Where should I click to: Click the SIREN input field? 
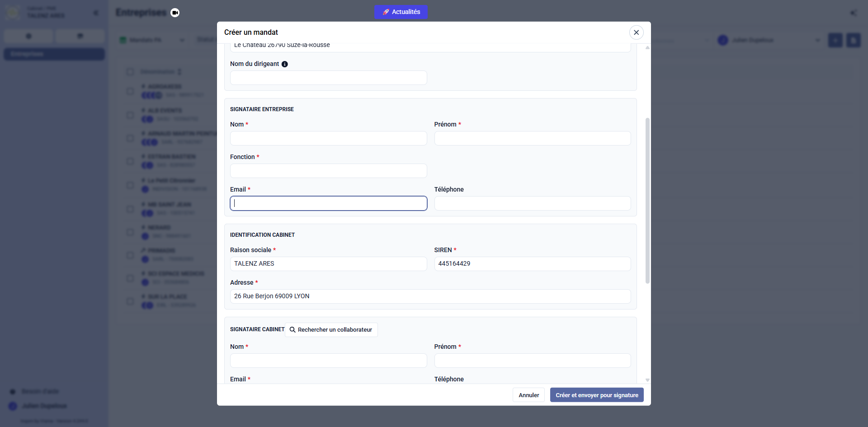pos(532,264)
